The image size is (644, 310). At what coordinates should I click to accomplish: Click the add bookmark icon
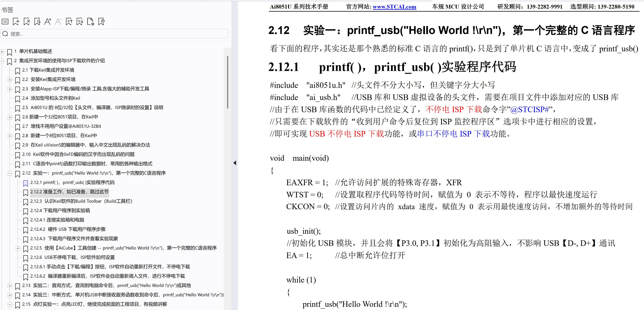[16, 22]
